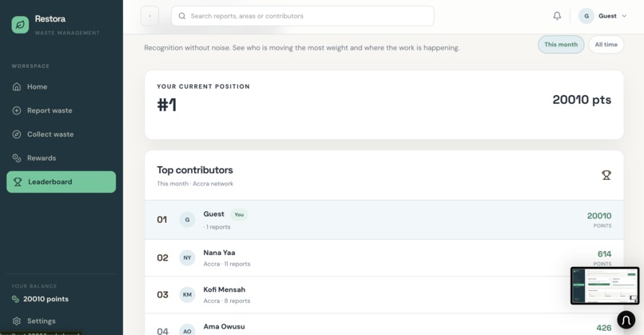This screenshot has height=335, width=644.
Task: Click the search field for reports and contributors
Action: [x=303, y=16]
